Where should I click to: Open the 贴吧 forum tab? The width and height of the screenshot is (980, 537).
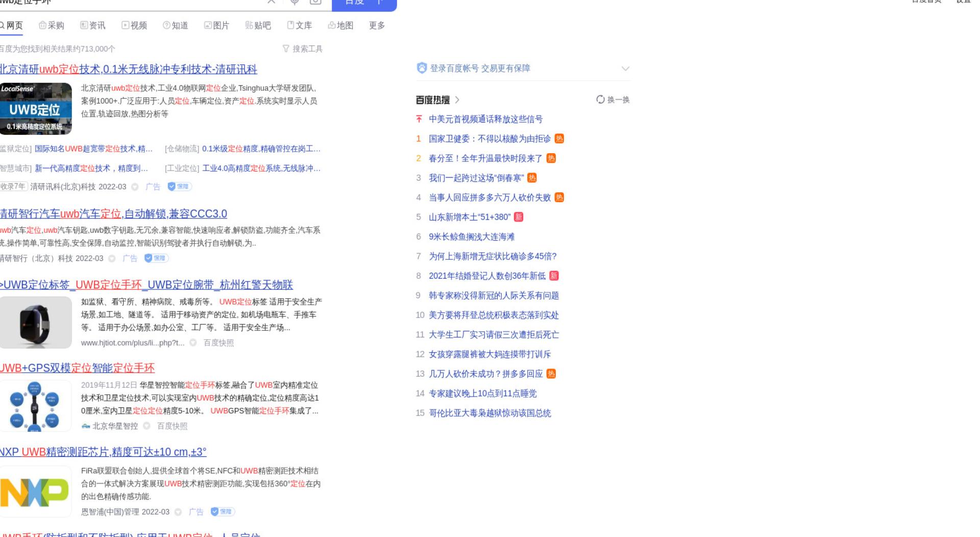[258, 26]
